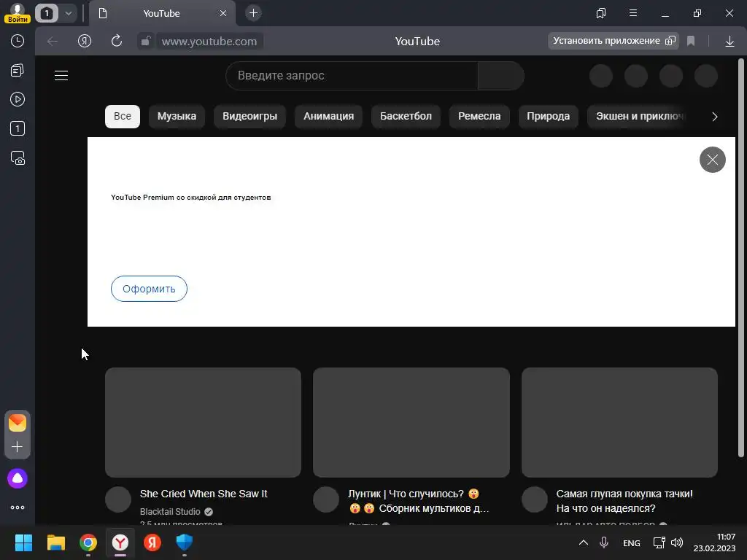Switch to Yandex Browser taskbar icon
Screen dimensions: 747x560
120,542
